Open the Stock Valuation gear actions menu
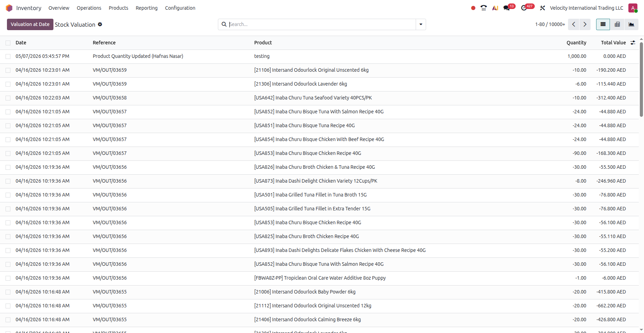 pyautogui.click(x=100, y=24)
